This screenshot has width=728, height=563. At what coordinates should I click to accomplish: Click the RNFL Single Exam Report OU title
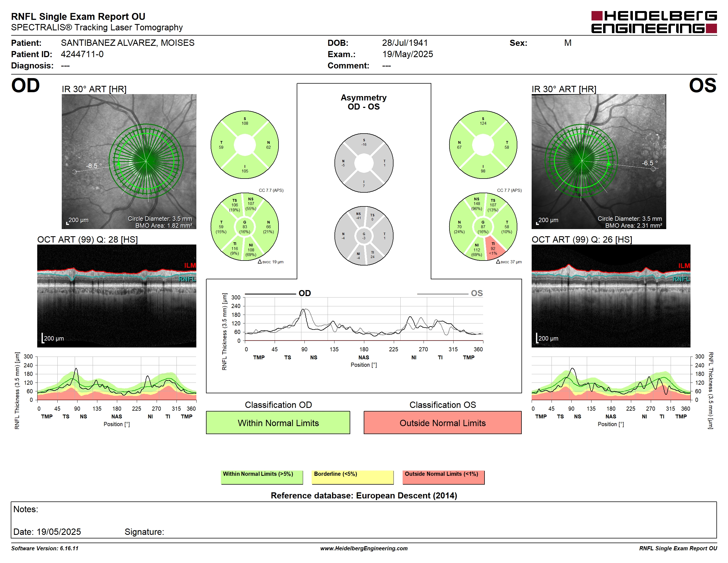tap(78, 16)
